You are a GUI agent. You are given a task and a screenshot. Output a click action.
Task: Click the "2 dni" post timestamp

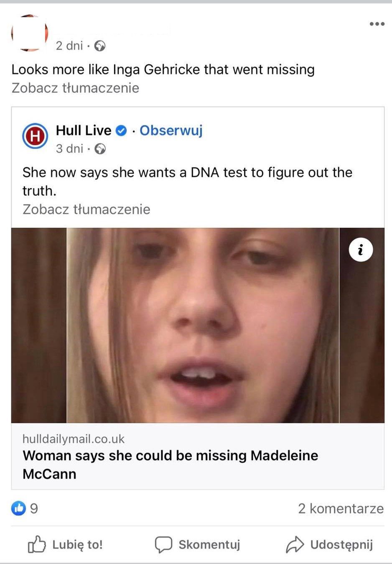[69, 46]
